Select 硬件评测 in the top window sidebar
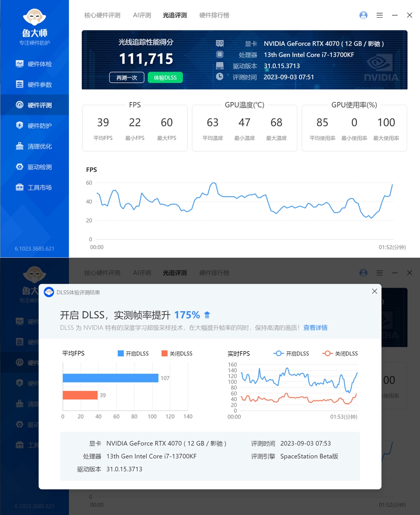This screenshot has width=420, height=515. point(34,105)
